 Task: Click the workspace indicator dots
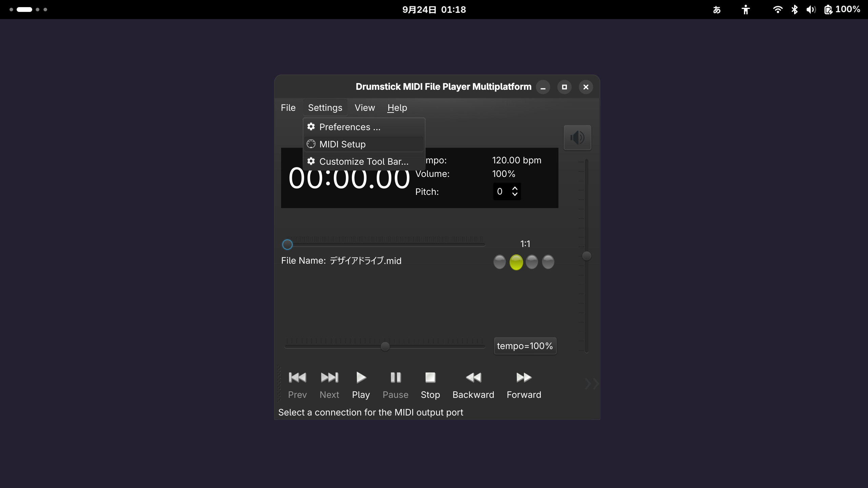[28, 9]
